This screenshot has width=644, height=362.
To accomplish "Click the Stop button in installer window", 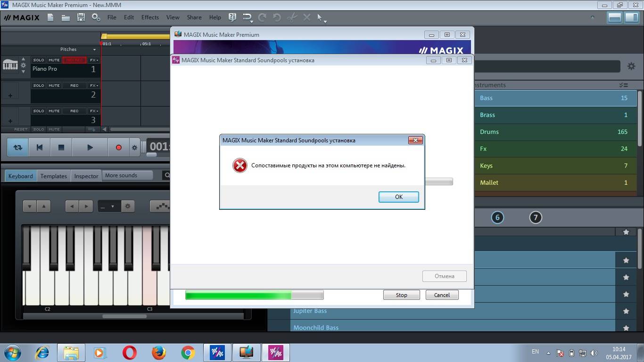I will coord(402,295).
